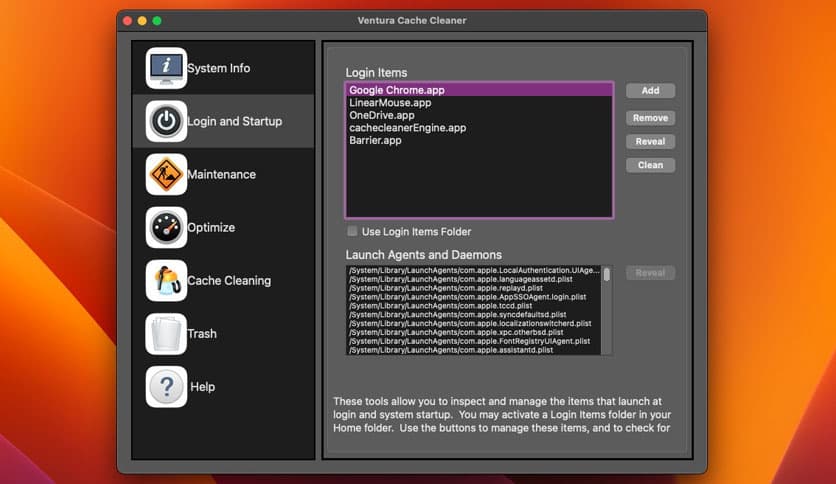
Task: Click Launch Agents list scrollbar thumb
Action: (x=607, y=275)
